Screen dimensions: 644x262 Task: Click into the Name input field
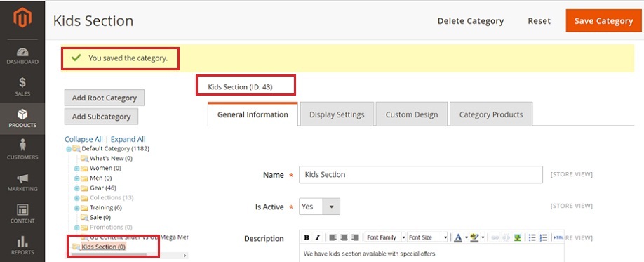point(421,174)
